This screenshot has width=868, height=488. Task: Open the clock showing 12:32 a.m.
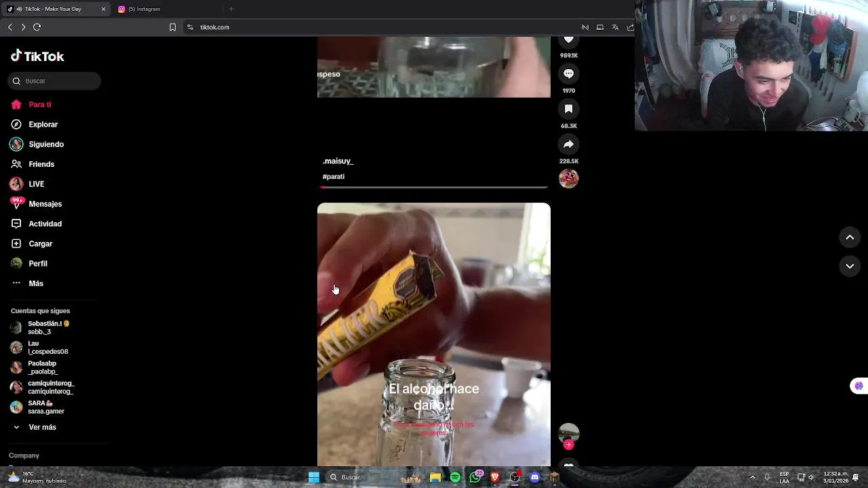point(836,477)
